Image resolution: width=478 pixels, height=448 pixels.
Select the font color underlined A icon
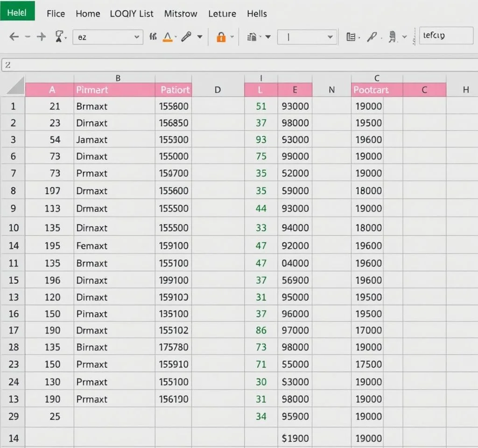[x=167, y=37]
